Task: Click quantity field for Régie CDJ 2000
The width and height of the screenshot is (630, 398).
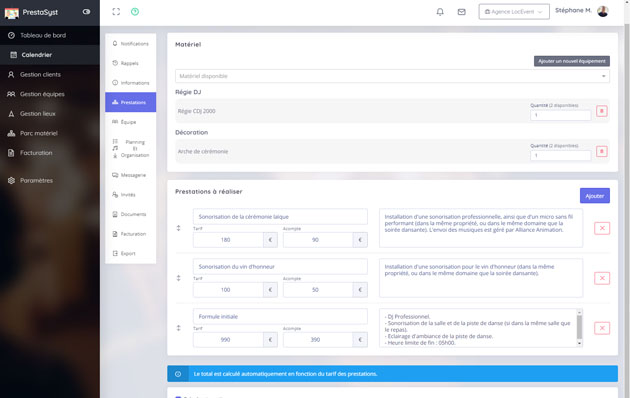Action: click(x=560, y=115)
